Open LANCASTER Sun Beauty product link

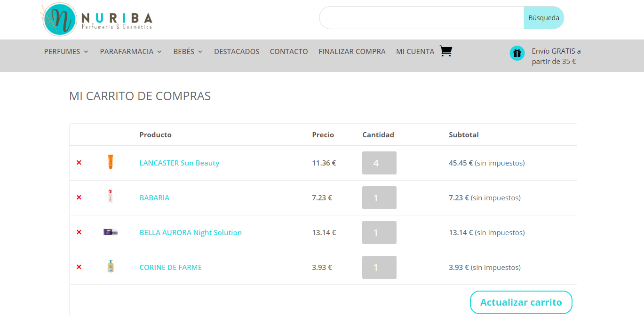pyautogui.click(x=179, y=163)
